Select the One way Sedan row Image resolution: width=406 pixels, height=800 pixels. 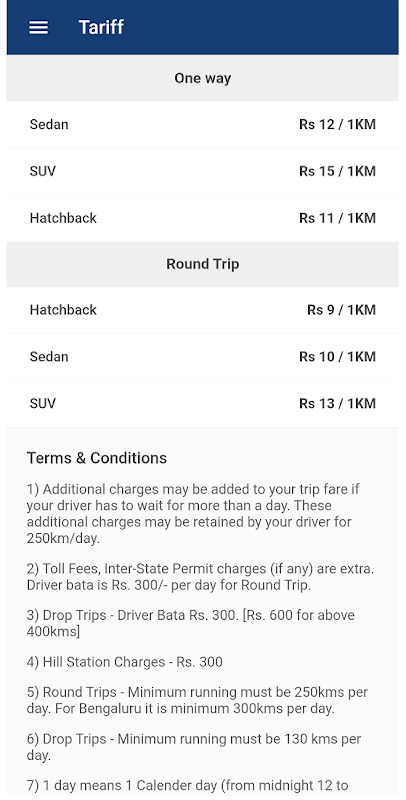(x=202, y=124)
